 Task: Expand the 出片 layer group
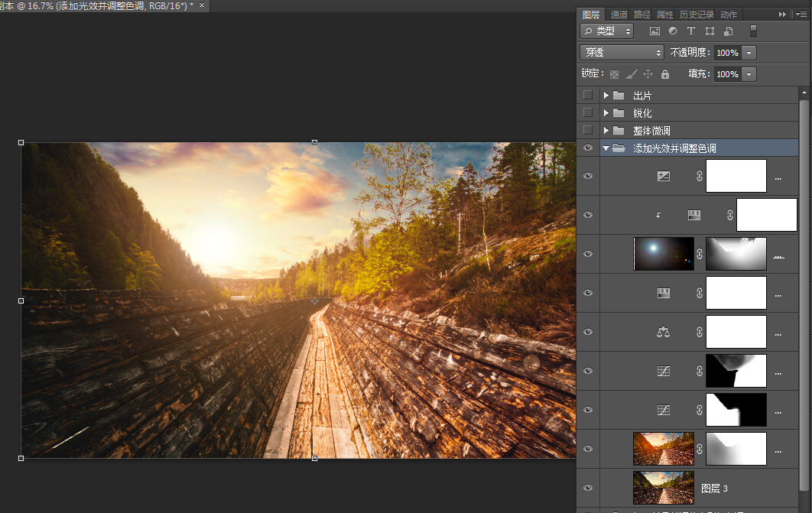coord(606,96)
